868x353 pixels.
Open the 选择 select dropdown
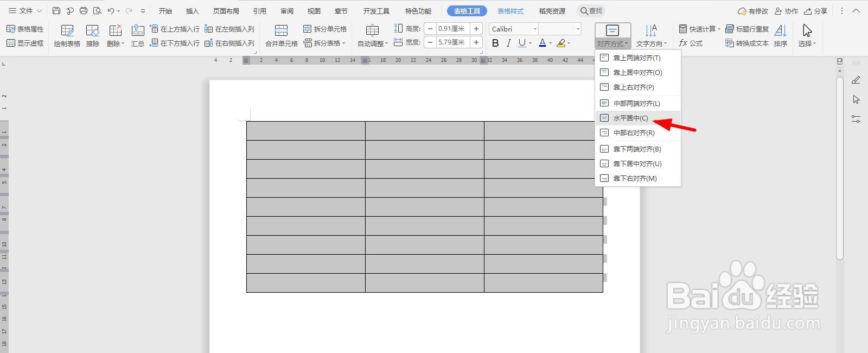coord(807,36)
